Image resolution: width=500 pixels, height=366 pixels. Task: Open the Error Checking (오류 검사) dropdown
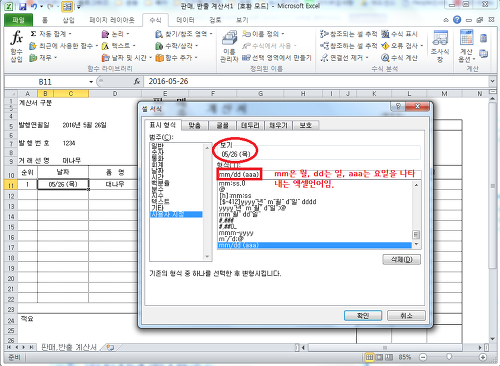point(402,46)
